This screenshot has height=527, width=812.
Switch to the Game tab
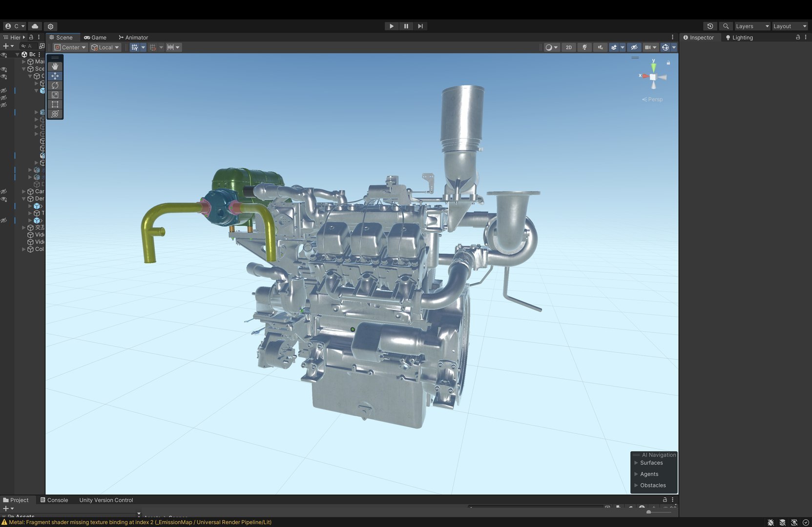(95, 38)
